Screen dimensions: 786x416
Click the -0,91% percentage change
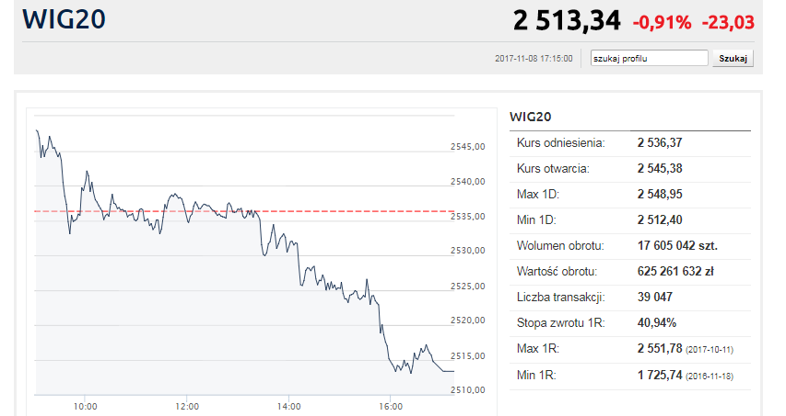tap(662, 21)
